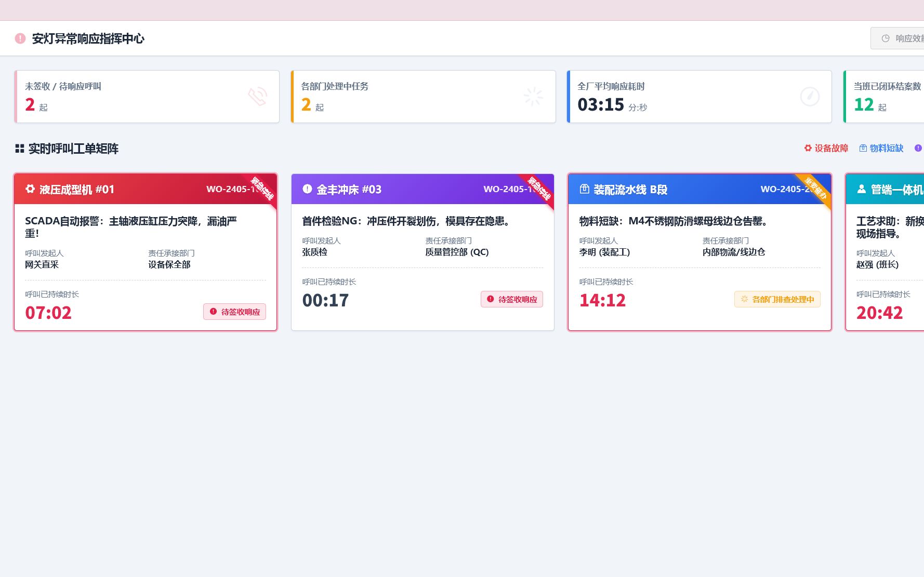Click the exclamation icon on the 金丰冲床 #03 card
Image resolution: width=924 pixels, height=577 pixels.
tap(307, 189)
